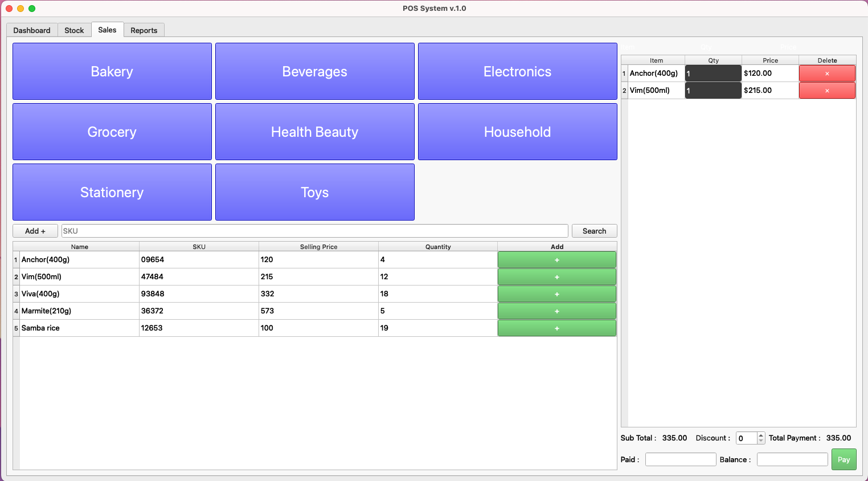
Task: Click the $215.00 price cell in cart
Action: click(x=771, y=90)
